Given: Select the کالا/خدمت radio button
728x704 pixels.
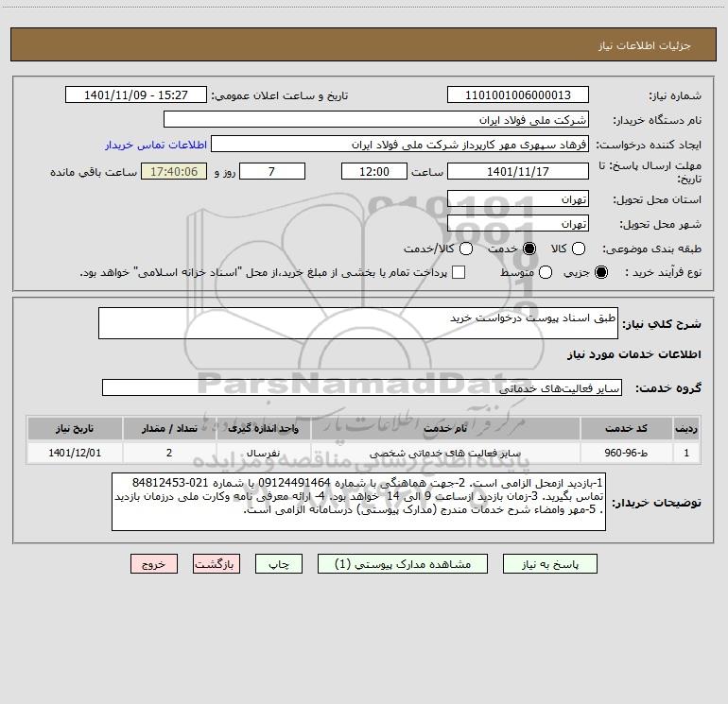Looking at the screenshot, I should coord(466,249).
